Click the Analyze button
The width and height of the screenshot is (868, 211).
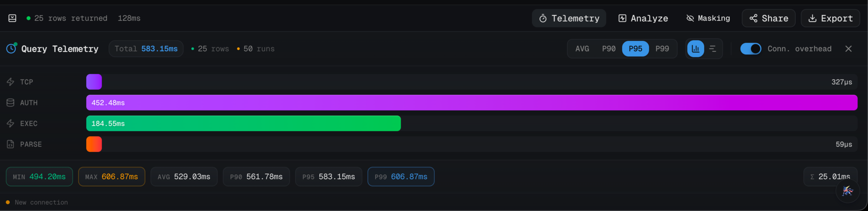click(643, 18)
